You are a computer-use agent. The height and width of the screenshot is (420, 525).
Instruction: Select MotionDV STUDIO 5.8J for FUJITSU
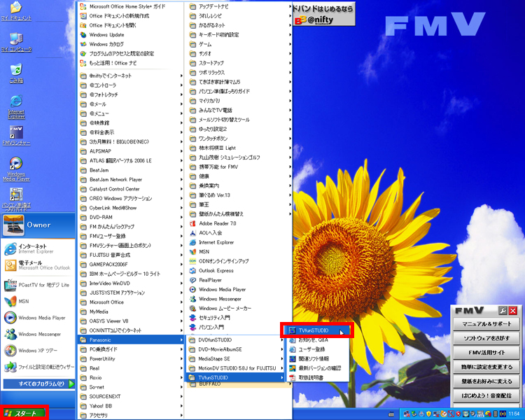pyautogui.click(x=235, y=368)
